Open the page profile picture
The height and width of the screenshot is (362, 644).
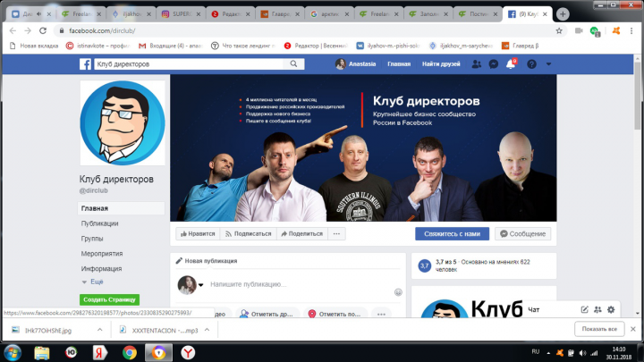(123, 123)
